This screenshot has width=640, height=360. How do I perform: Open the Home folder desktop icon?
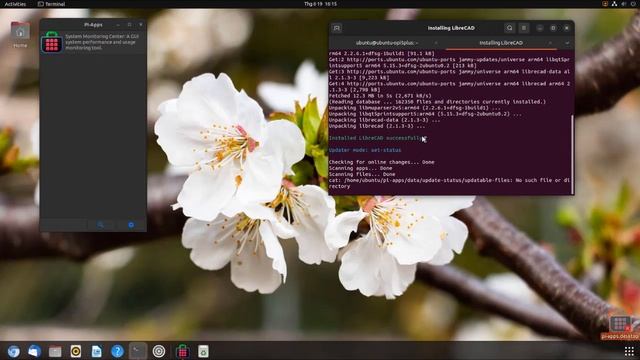20,35
